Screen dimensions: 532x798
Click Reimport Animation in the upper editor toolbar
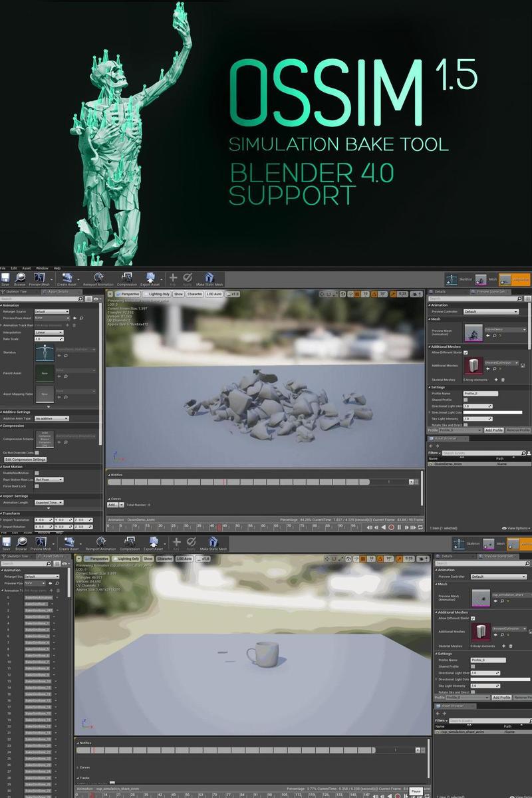[x=98, y=279]
